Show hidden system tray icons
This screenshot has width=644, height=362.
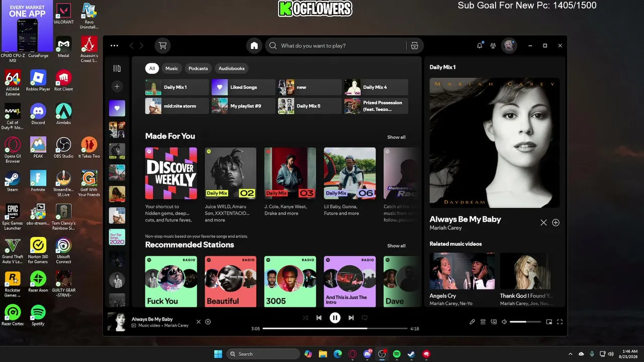(x=570, y=354)
